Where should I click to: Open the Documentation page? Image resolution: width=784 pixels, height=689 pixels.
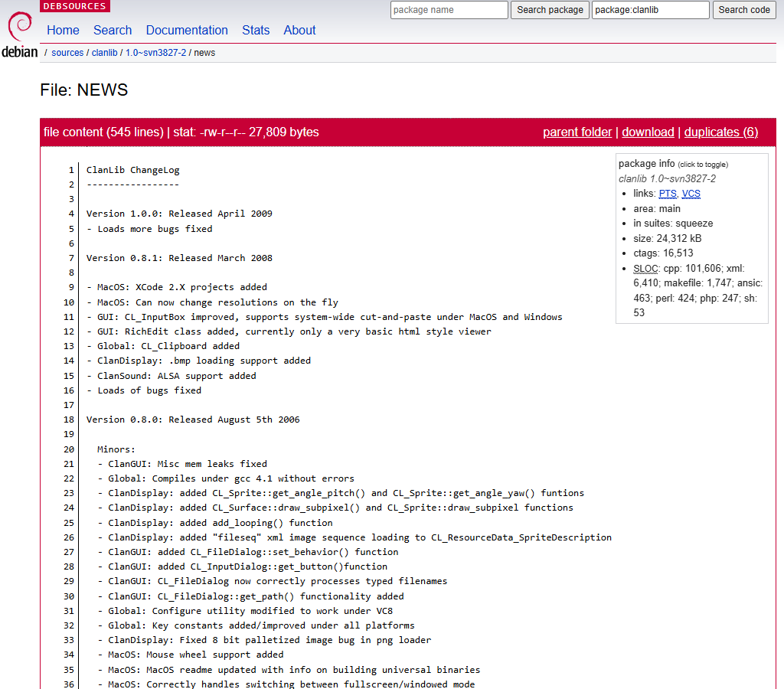(x=187, y=31)
